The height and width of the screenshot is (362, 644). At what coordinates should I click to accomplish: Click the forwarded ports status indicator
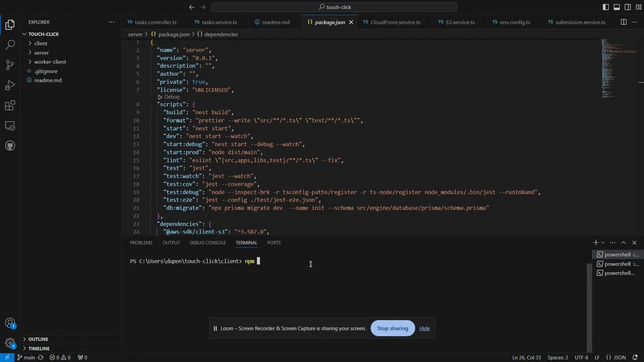[83, 357]
